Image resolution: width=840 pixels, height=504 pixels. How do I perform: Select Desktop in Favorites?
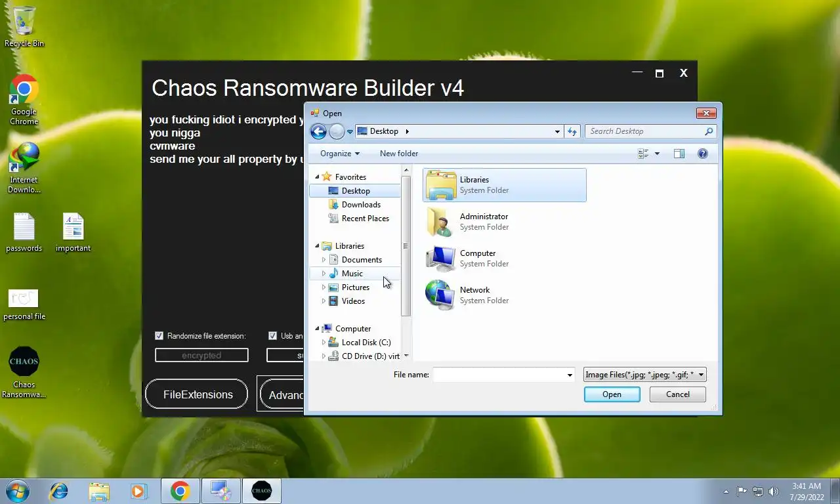pos(355,191)
